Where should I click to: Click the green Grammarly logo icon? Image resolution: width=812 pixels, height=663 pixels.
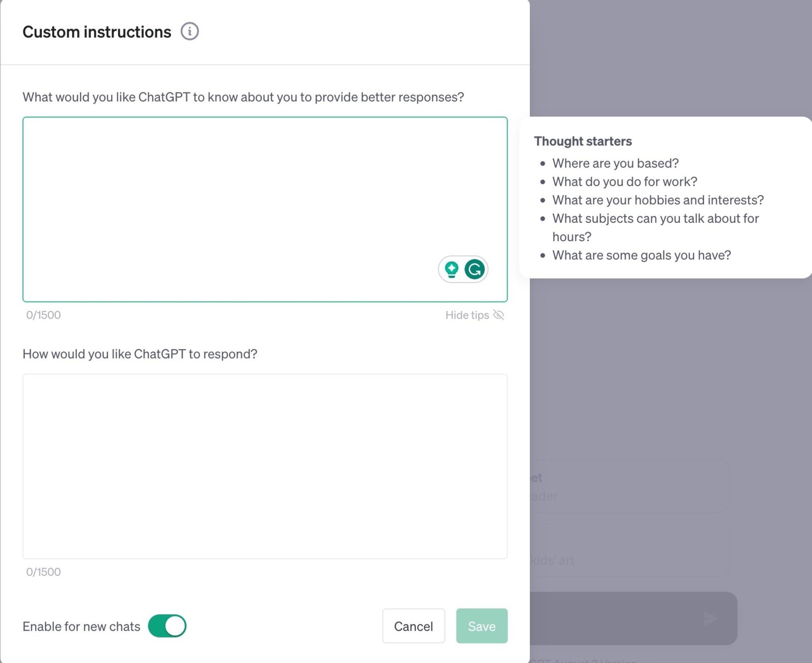click(x=474, y=270)
